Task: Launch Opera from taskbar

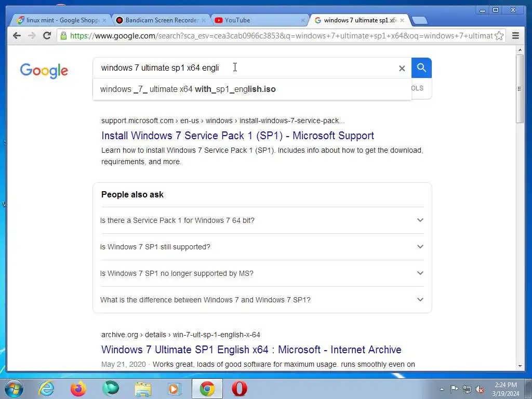Action: [239, 389]
